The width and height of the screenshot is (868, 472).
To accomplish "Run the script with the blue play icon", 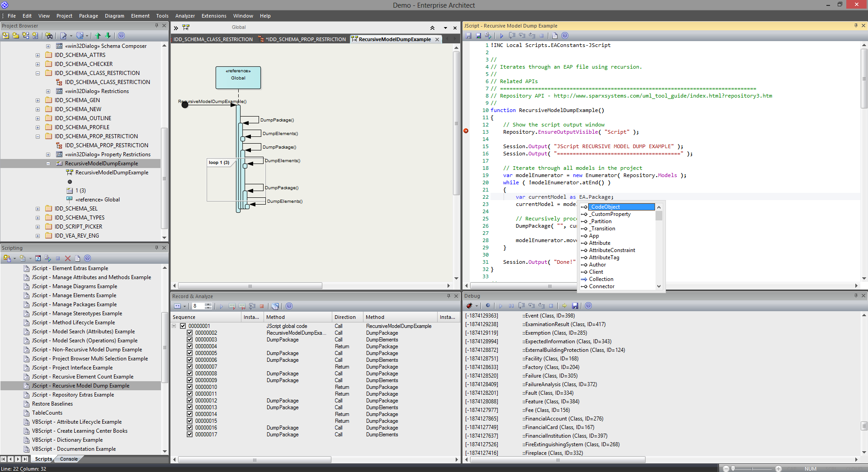I will pyautogui.click(x=501, y=36).
